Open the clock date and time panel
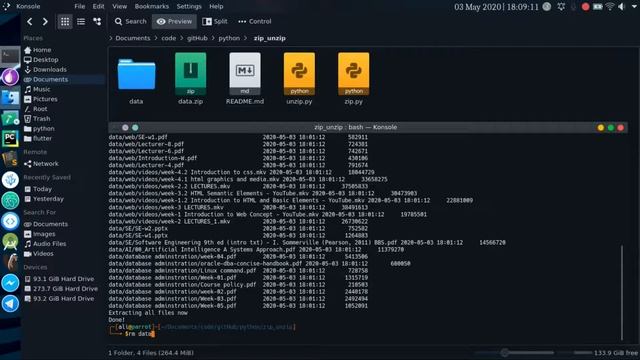The height and width of the screenshot is (360, 640). click(x=496, y=7)
